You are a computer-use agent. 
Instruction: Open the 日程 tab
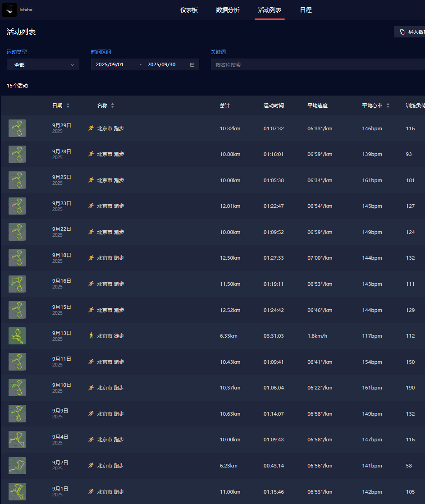pyautogui.click(x=306, y=10)
